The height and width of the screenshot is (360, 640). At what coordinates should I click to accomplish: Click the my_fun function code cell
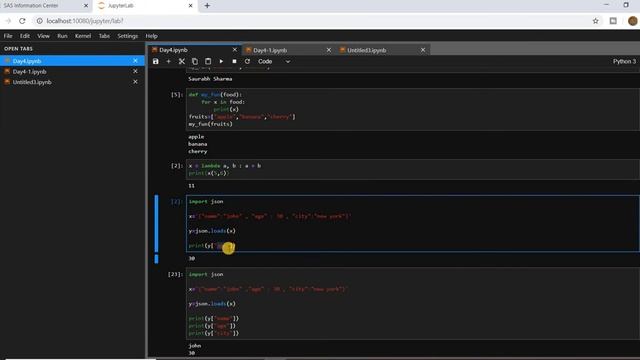click(x=413, y=109)
